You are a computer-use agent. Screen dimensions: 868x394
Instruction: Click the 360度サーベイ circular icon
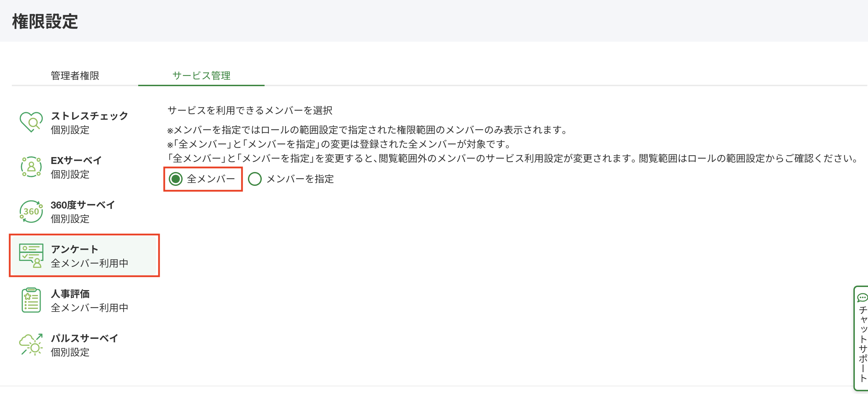[31, 211]
